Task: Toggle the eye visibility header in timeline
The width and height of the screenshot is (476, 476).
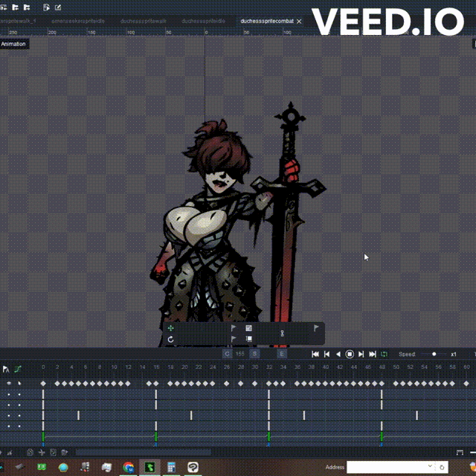Action: [9, 384]
